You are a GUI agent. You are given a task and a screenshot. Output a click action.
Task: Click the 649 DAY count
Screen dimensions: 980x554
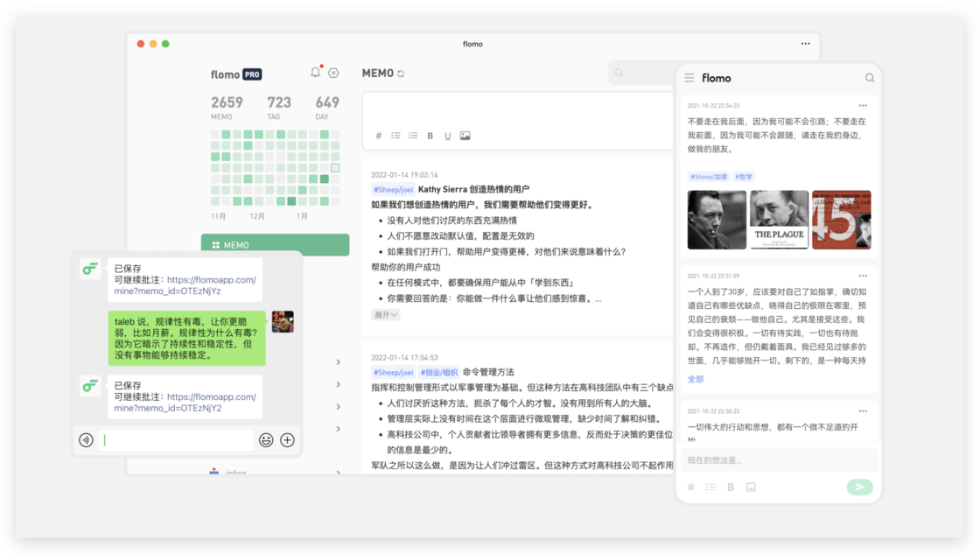[x=327, y=107]
